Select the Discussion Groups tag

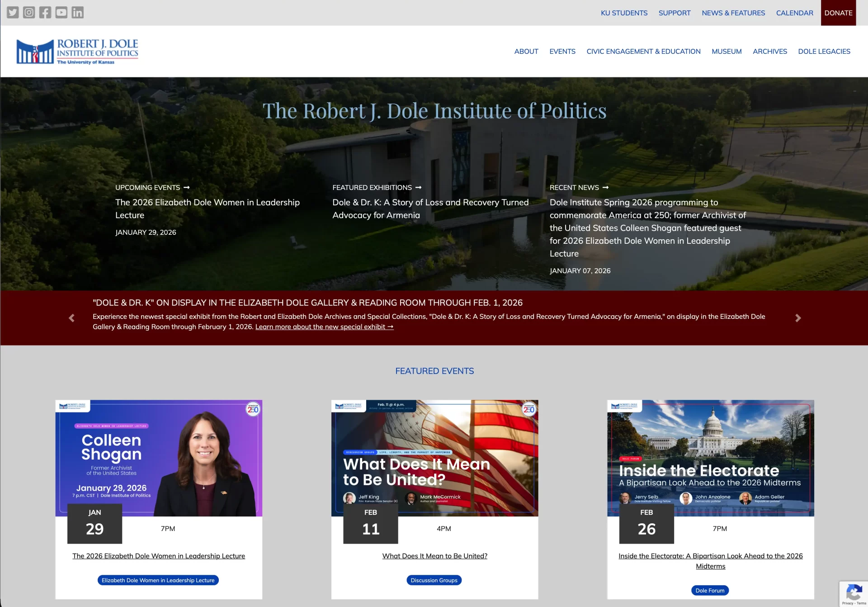pos(434,580)
